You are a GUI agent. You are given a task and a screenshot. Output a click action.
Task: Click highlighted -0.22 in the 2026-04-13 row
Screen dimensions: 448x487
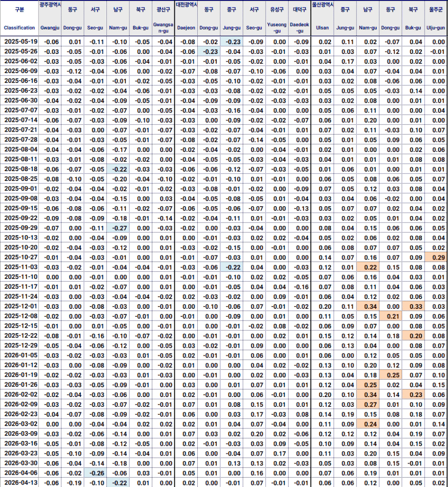118,483
